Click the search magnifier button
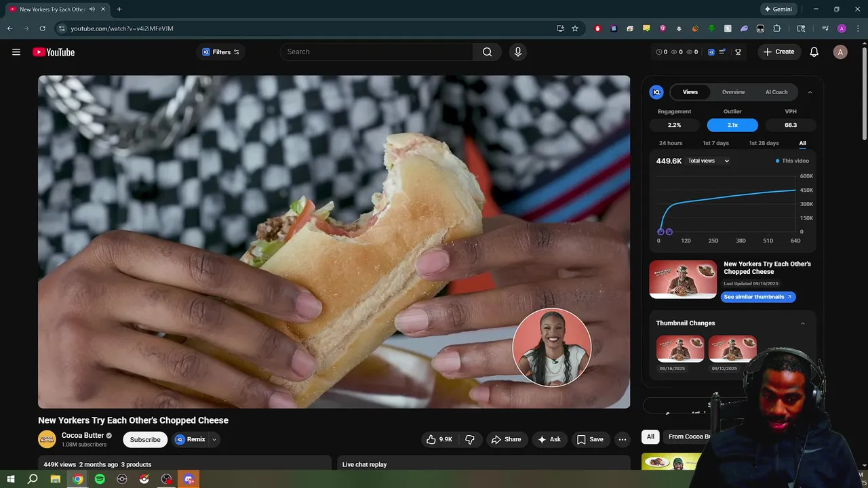868x488 pixels. [487, 52]
